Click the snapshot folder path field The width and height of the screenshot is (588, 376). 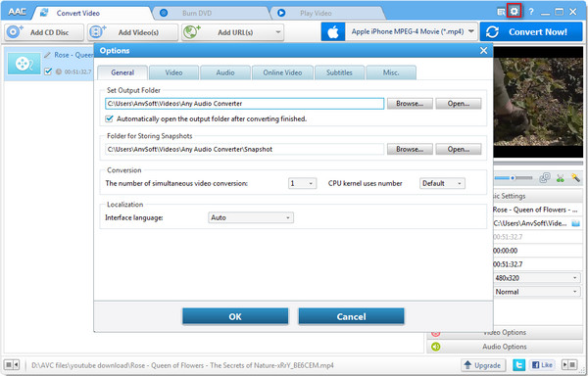click(x=244, y=149)
